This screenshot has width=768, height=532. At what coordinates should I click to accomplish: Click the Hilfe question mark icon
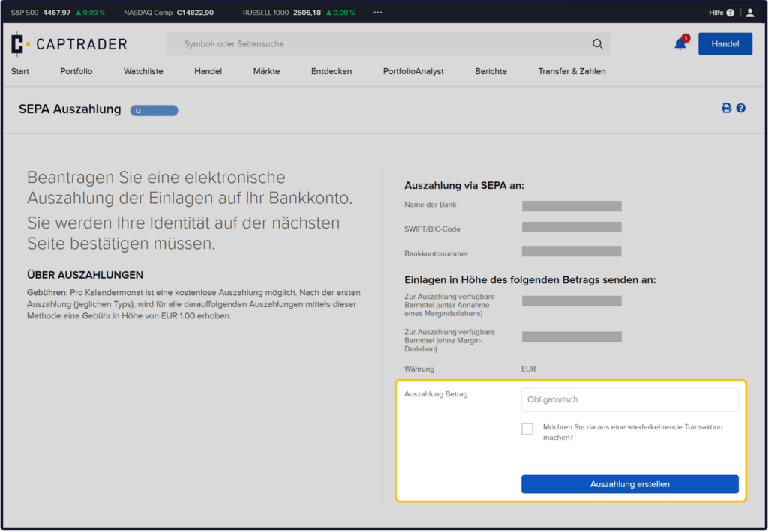tap(730, 13)
